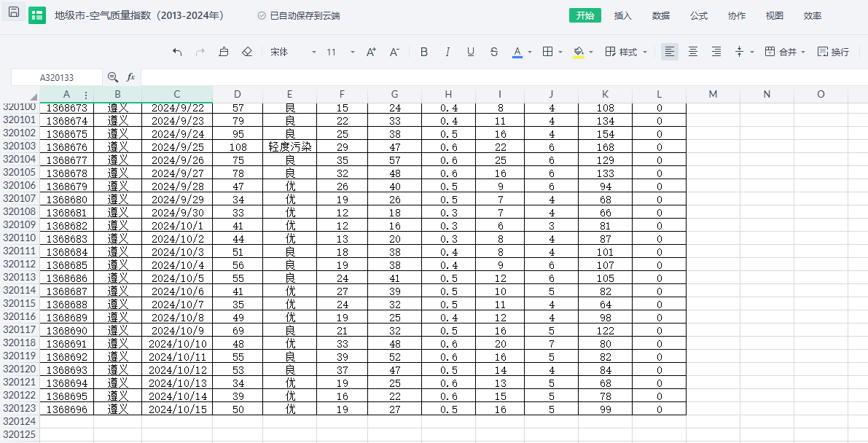Select column O header
Viewport: 868px width, 443px height.
821,95
